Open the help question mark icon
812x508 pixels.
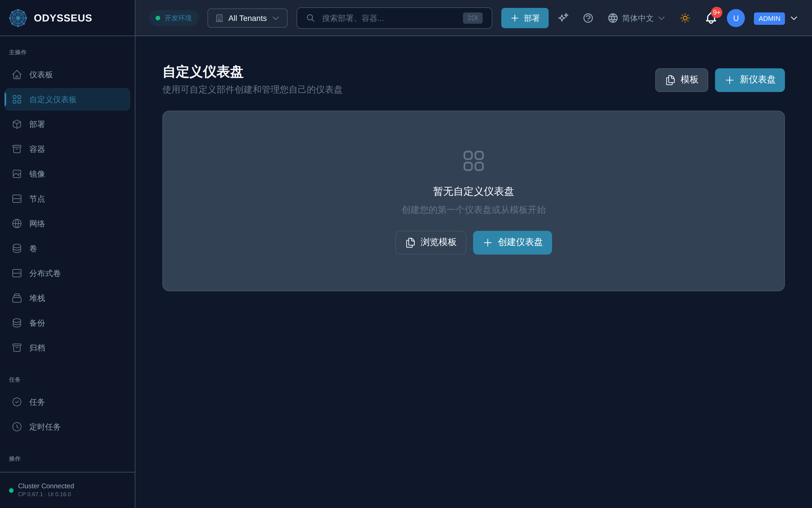coord(588,18)
